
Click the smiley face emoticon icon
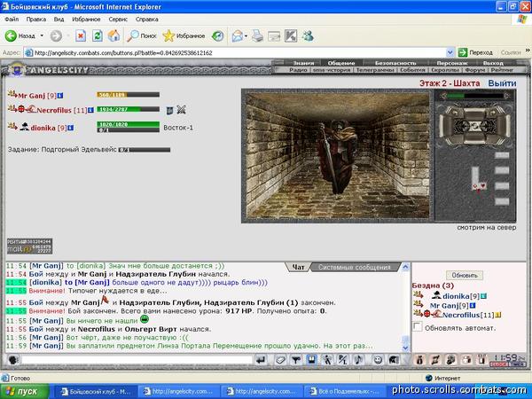(x=378, y=360)
